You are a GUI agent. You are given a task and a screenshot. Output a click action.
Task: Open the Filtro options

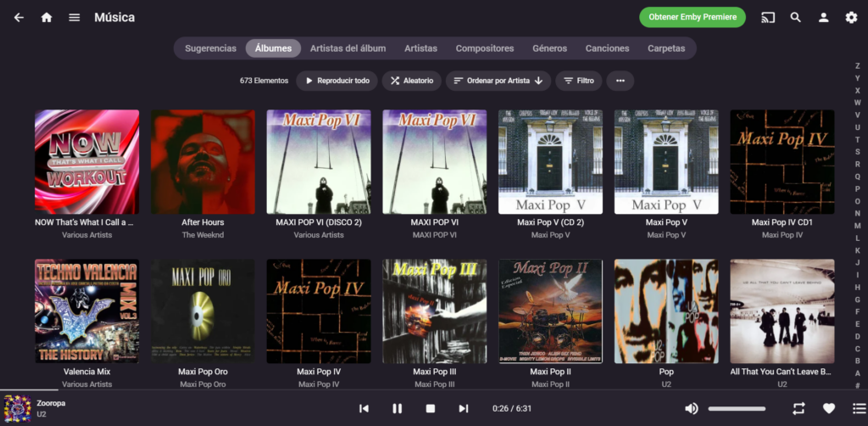[578, 81]
